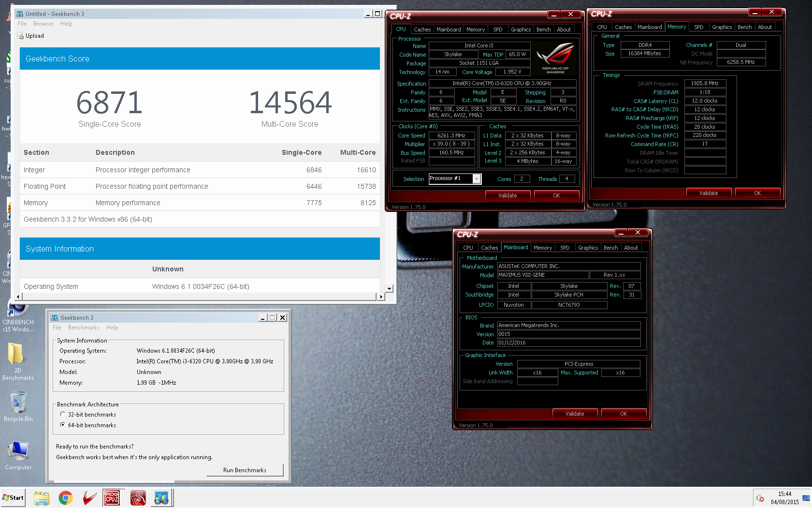Switch to Geekbench taskbar icon
812x508 pixels.
(x=161, y=498)
